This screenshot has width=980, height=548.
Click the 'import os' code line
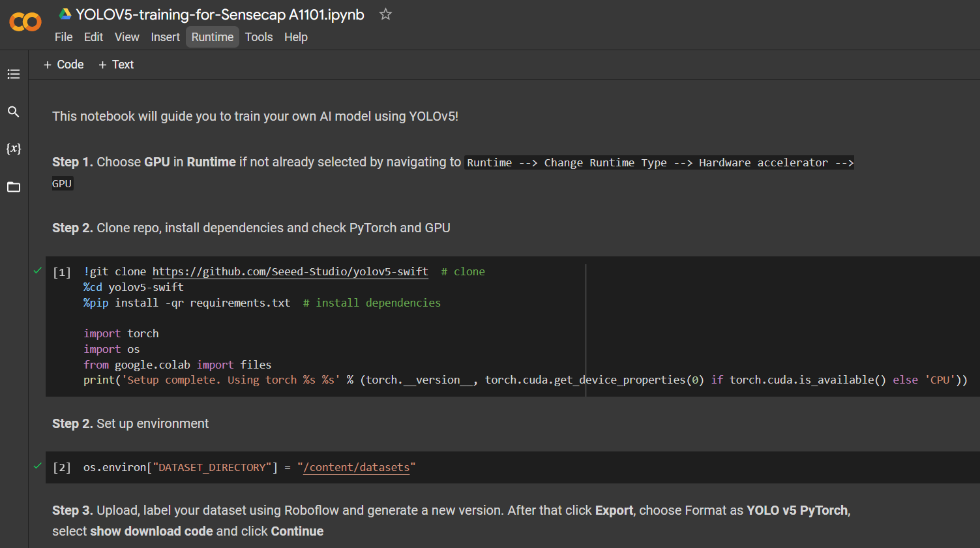111,349
